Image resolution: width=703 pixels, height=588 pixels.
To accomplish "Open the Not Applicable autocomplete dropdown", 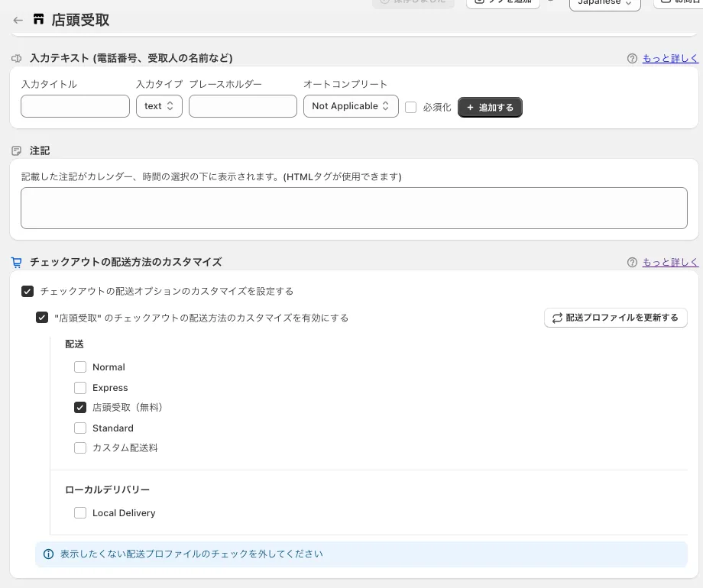I will tap(351, 106).
